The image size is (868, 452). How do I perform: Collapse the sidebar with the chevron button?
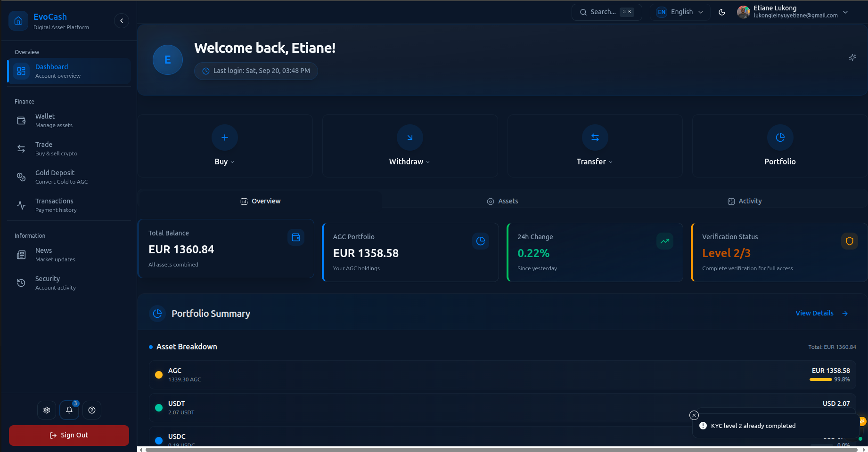point(122,21)
